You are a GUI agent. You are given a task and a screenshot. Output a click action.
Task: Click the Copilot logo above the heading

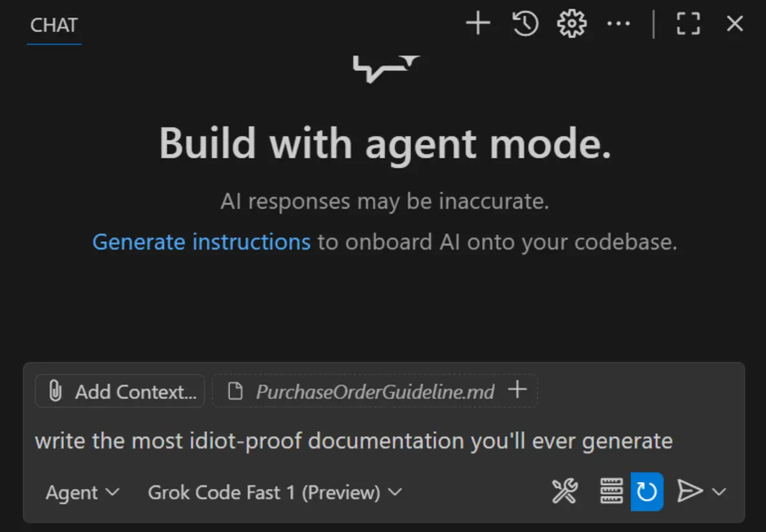pos(386,68)
